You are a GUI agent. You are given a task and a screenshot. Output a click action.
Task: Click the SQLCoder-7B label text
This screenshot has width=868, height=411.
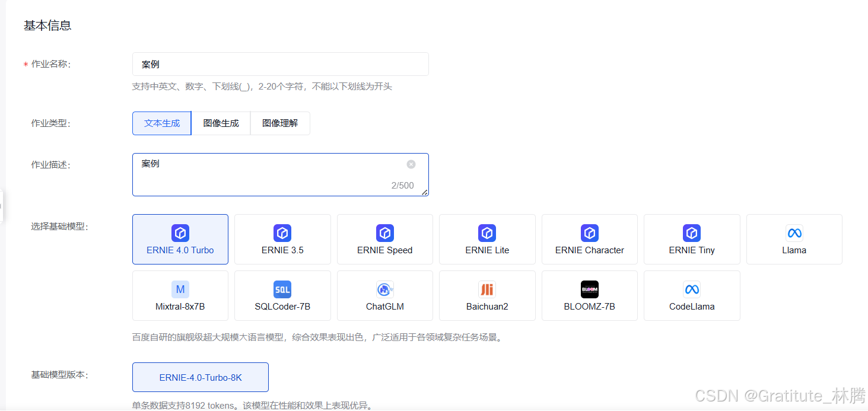(x=282, y=307)
